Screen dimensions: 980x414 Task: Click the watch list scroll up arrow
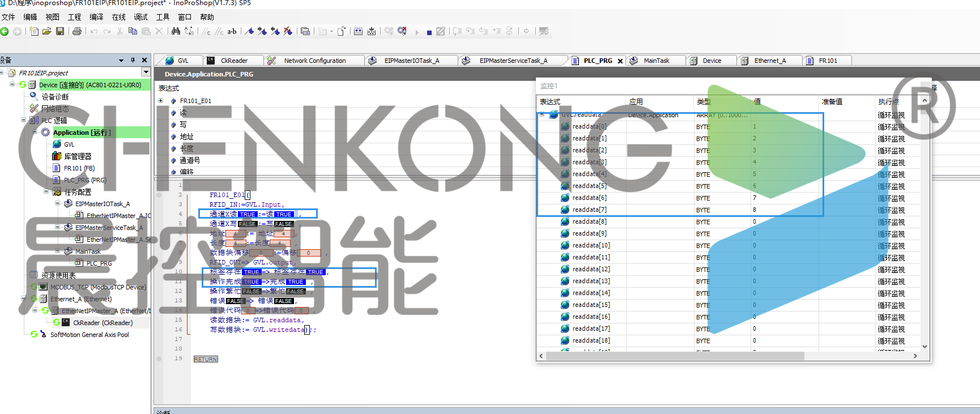[x=924, y=101]
